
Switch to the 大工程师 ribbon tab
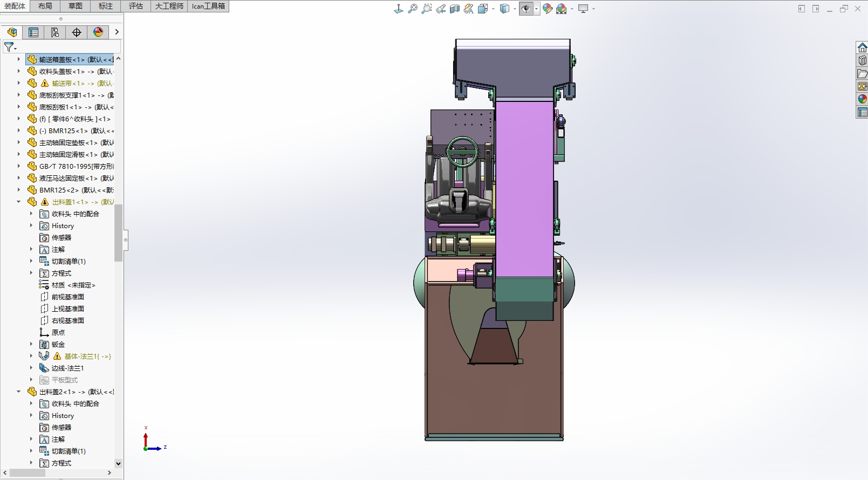[x=169, y=6]
